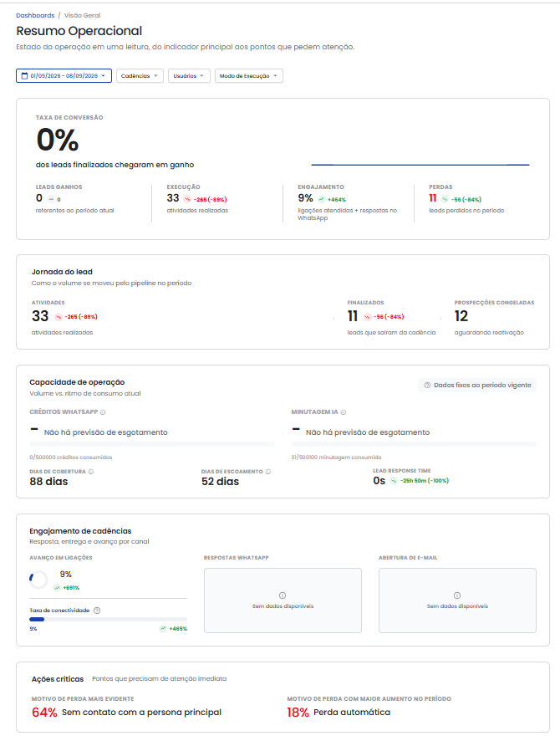Click the conversion rate sparkline chart
The height and width of the screenshot is (736, 560).
pos(420,165)
